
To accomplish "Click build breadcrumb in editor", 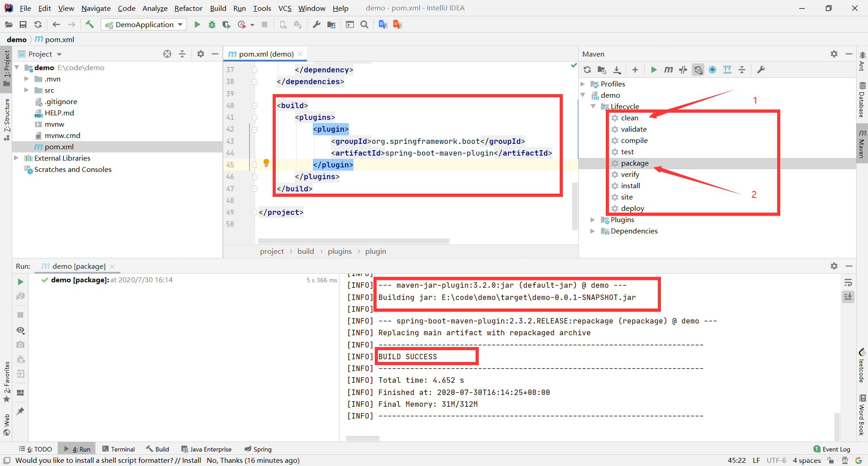I will [306, 251].
